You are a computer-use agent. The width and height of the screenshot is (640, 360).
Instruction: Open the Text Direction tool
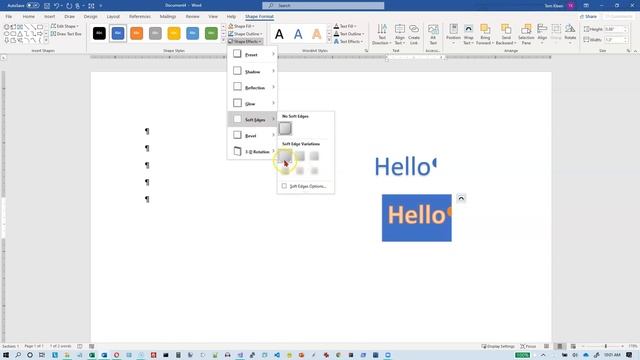(382, 34)
